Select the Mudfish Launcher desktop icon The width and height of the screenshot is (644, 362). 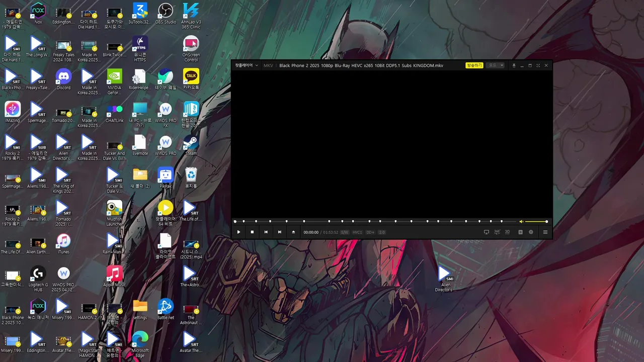tap(114, 213)
